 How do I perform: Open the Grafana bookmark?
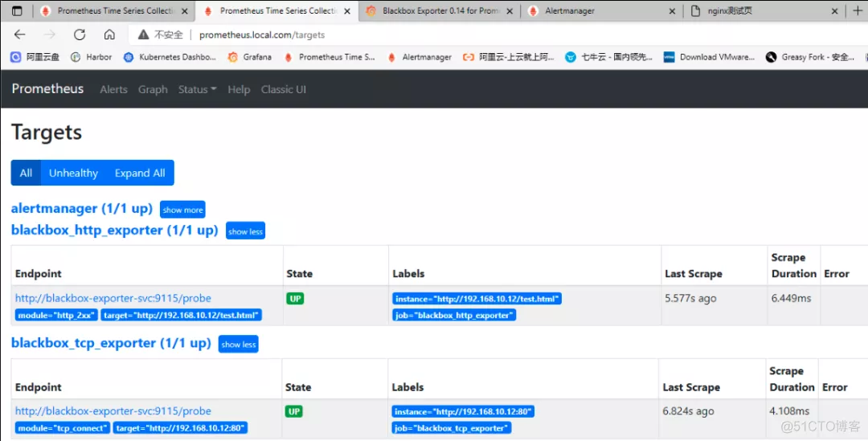click(x=250, y=57)
